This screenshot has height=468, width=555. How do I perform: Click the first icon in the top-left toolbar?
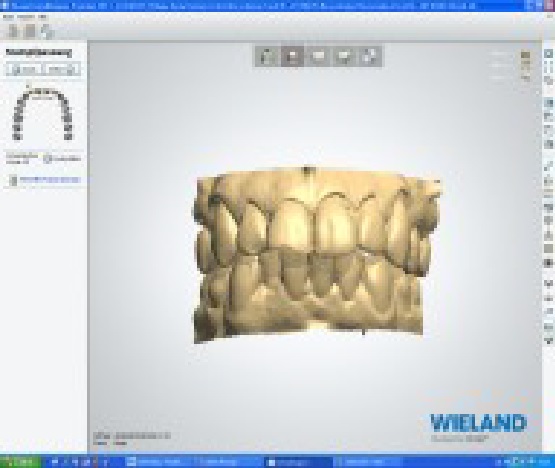pyautogui.click(x=14, y=32)
